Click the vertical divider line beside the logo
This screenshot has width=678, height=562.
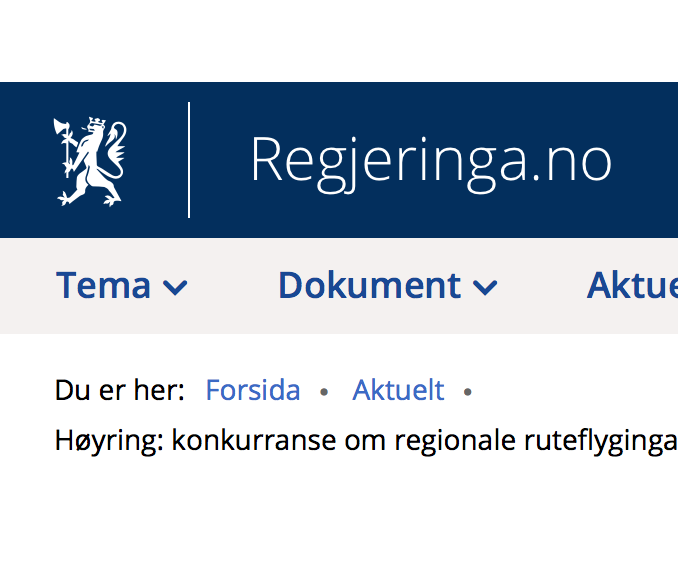pos(189,160)
